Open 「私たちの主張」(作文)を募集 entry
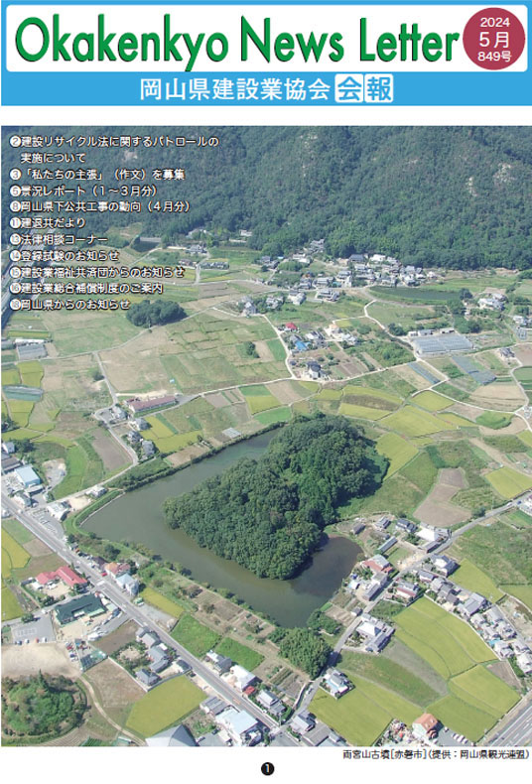This screenshot has height=784, width=532. coord(97,175)
